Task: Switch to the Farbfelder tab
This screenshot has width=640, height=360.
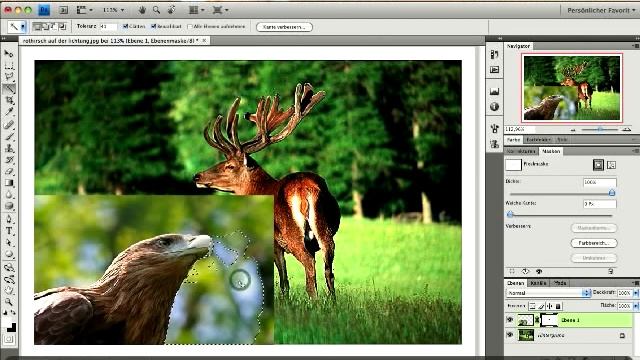Action: [x=538, y=140]
